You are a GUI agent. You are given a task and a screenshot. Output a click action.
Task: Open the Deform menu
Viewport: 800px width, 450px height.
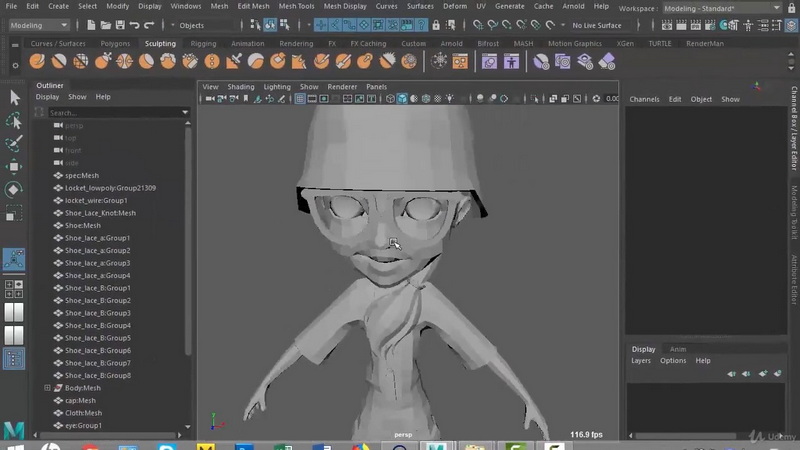click(x=455, y=6)
